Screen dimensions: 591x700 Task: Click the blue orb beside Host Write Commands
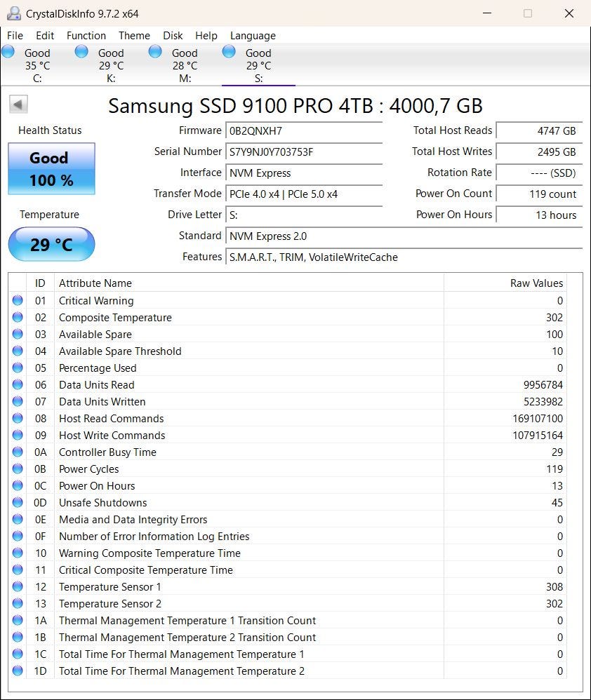(x=18, y=435)
